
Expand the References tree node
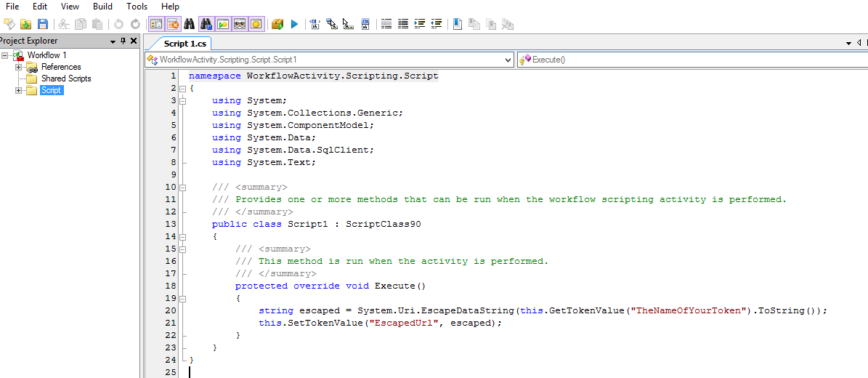18,67
